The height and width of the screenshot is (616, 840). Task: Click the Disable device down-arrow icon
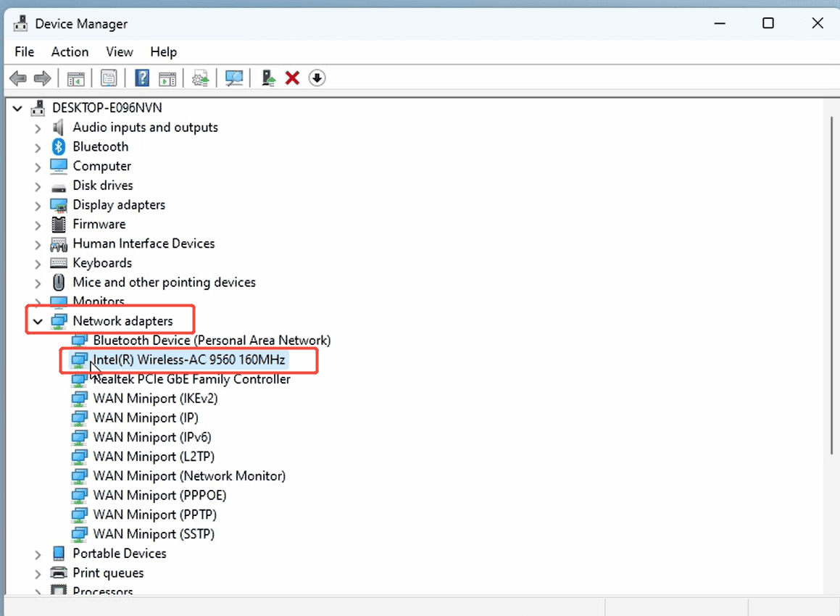[317, 78]
